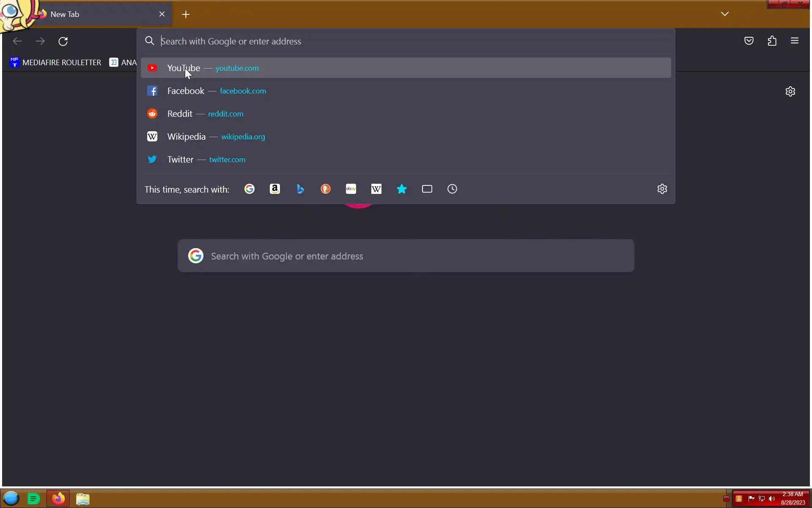Search this time with Amazon icon
Viewport: 812px width, 508px height.
point(275,189)
